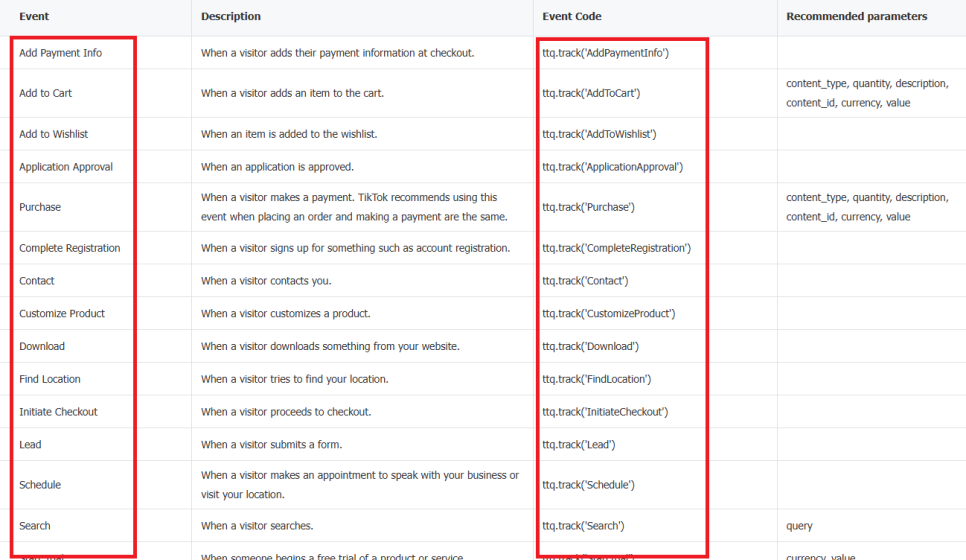The width and height of the screenshot is (966, 560).
Task: Select the 'Download' event name cell
Action: click(42, 347)
